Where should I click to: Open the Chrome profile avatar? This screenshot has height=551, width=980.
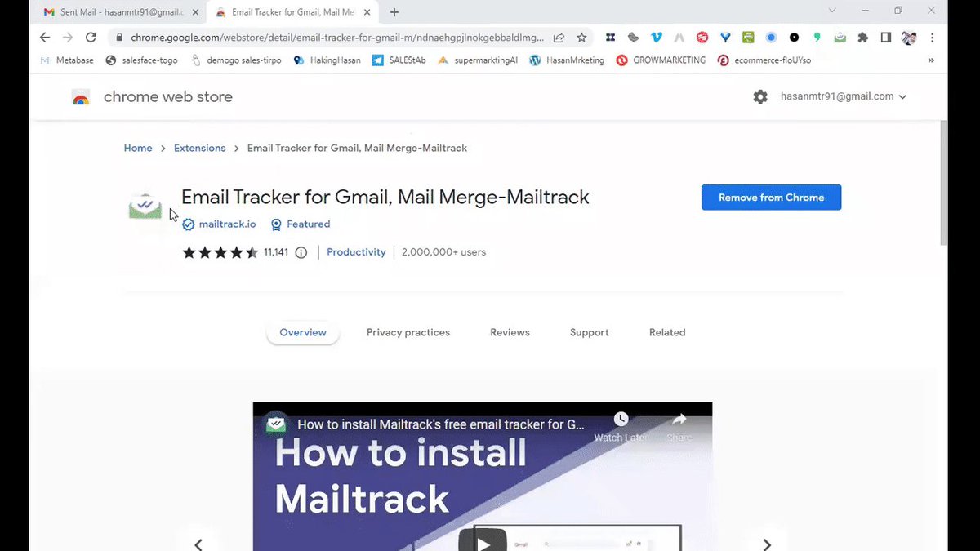click(909, 38)
